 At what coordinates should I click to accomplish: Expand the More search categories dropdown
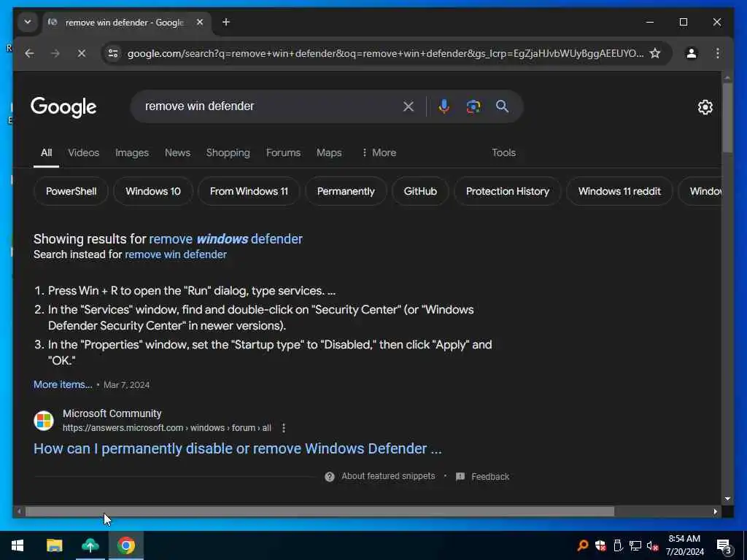(379, 153)
